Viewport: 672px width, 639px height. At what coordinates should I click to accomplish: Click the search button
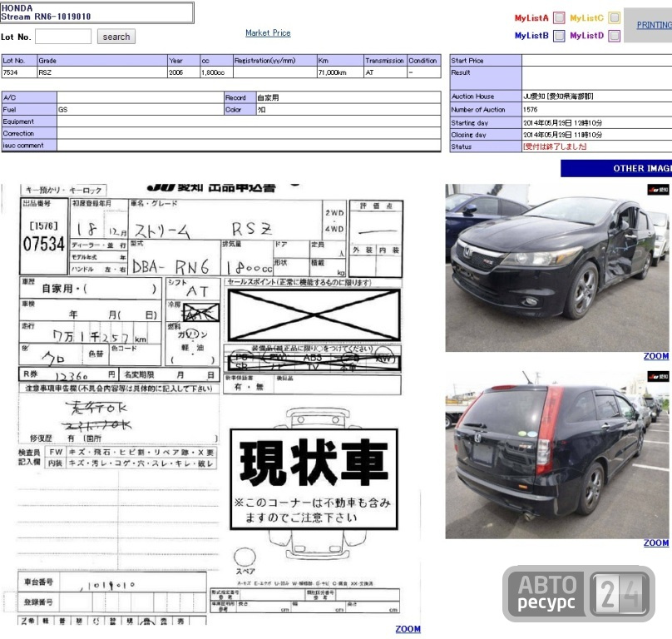click(116, 37)
